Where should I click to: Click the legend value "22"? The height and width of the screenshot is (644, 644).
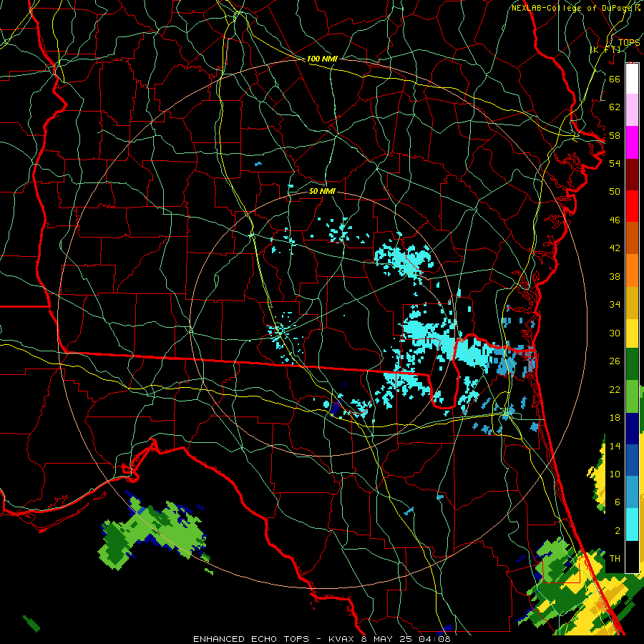615,389
